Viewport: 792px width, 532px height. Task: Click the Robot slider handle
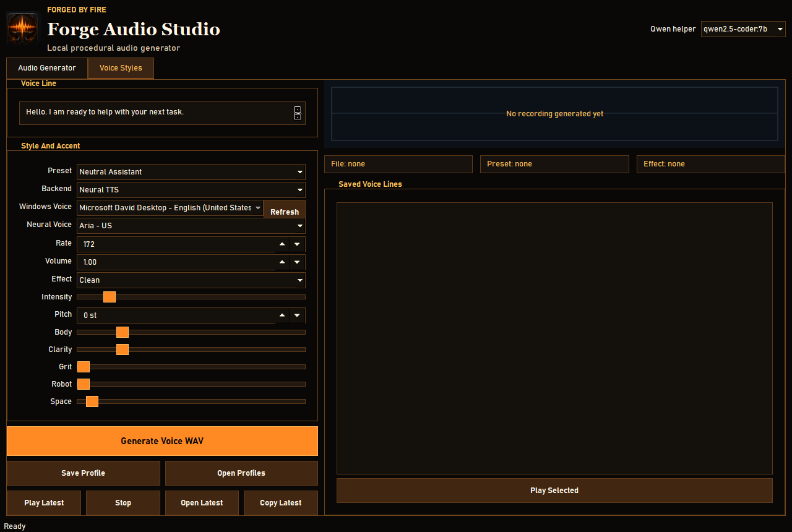[84, 384]
